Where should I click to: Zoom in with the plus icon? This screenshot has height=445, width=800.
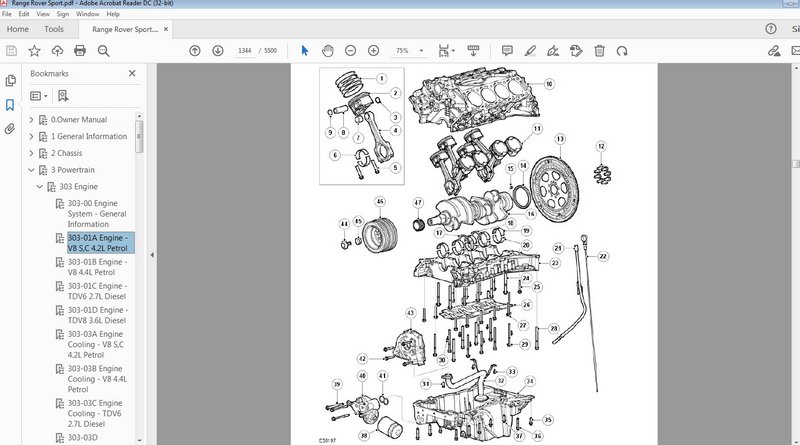click(x=373, y=51)
